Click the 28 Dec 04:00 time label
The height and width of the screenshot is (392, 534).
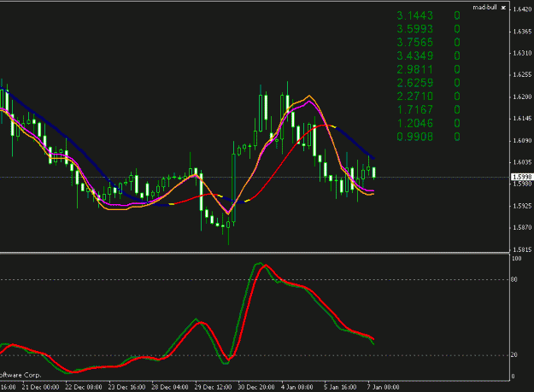[170, 387]
